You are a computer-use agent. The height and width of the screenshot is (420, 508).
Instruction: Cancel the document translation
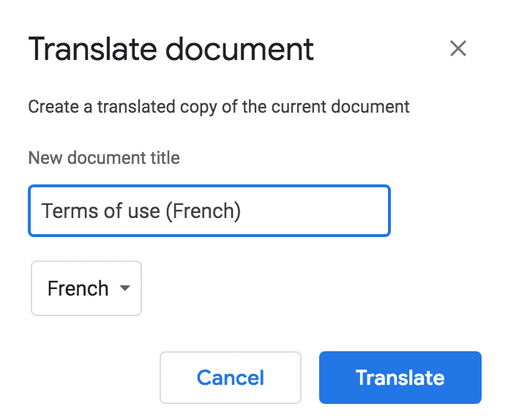tap(231, 378)
